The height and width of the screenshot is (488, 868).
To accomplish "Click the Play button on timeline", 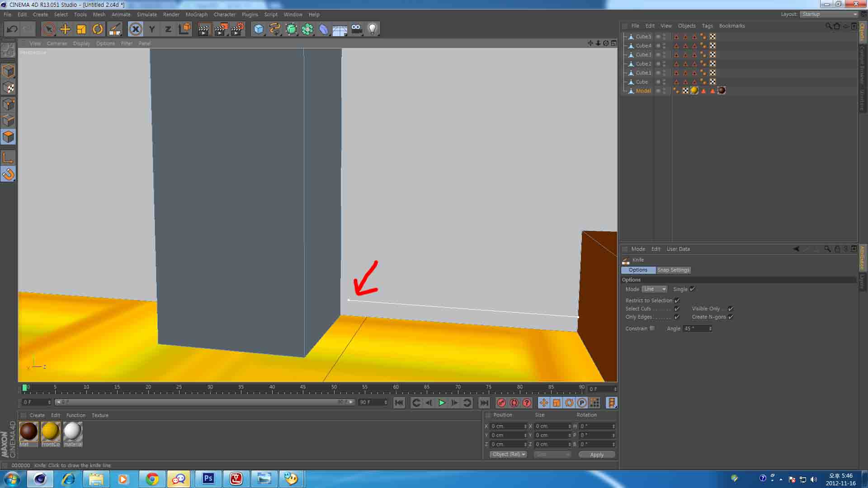I will 441,403.
